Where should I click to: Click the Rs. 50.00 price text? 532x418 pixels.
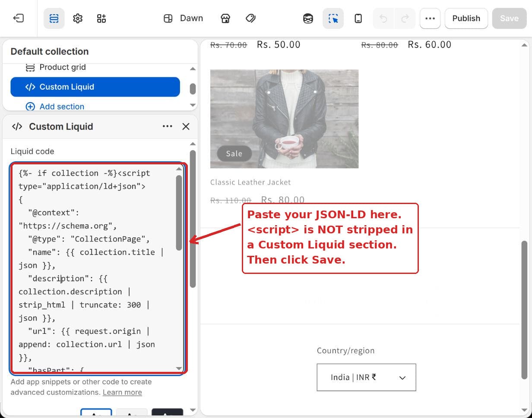coord(279,44)
